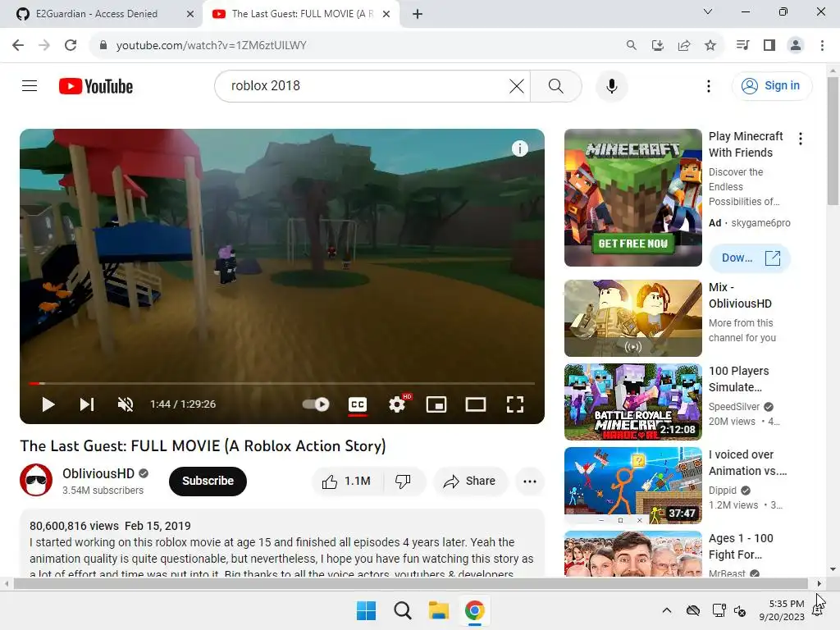Open the Windows Start menu

(367, 610)
